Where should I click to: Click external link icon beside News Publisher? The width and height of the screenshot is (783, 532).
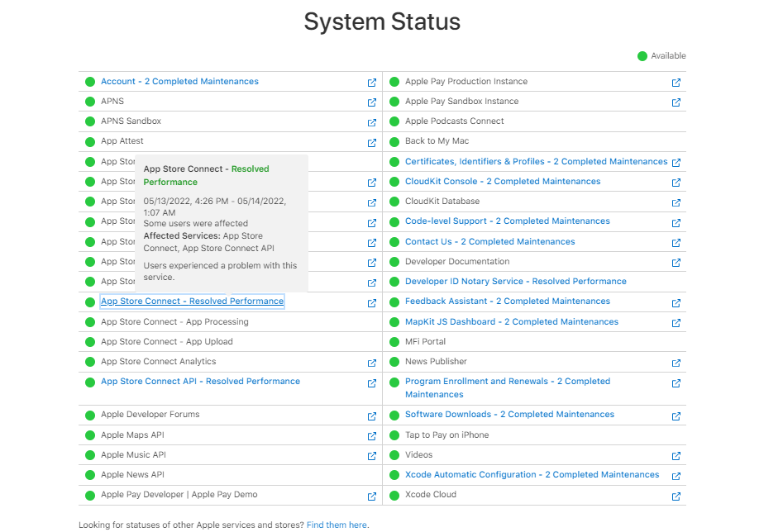(676, 363)
